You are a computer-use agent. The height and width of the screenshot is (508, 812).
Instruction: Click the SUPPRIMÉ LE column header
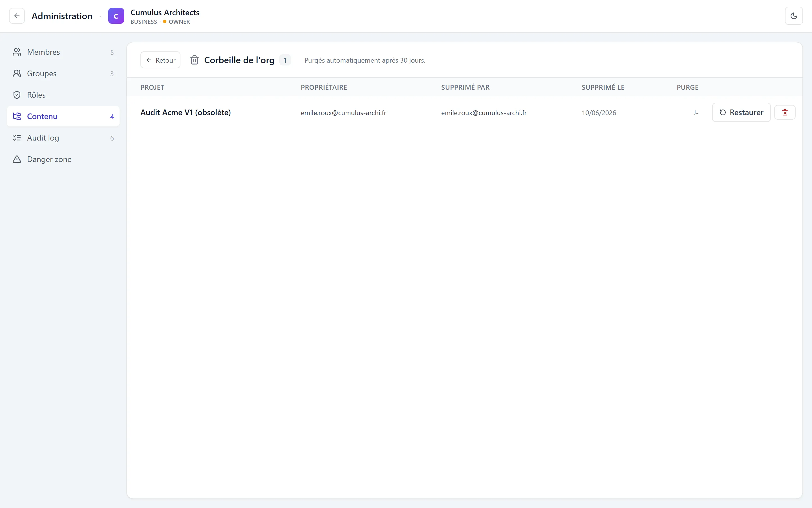(x=603, y=87)
